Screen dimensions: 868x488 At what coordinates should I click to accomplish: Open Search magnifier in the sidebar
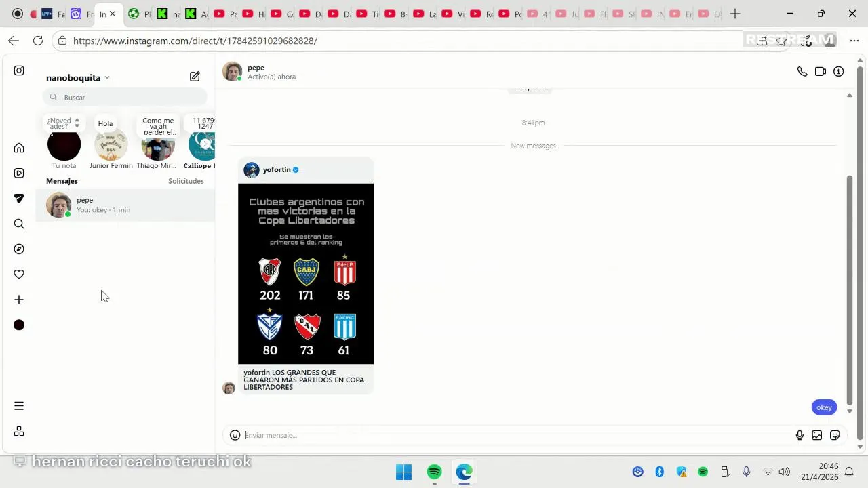coord(19,224)
